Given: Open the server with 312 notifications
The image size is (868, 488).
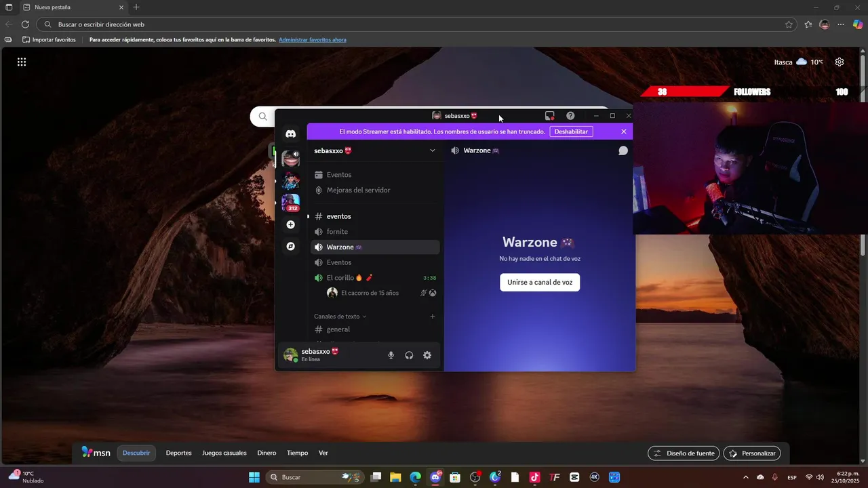Looking at the screenshot, I should coord(290,203).
